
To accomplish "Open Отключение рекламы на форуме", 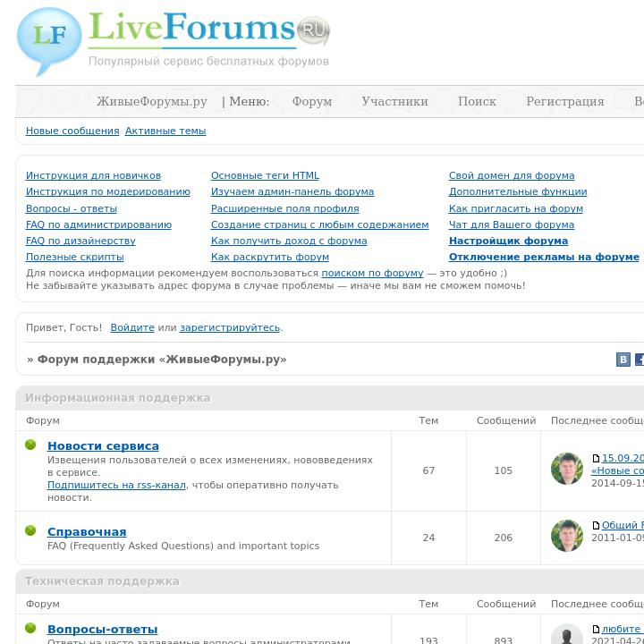I will 544,257.
